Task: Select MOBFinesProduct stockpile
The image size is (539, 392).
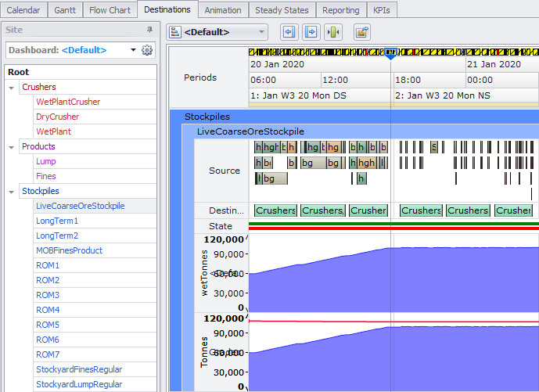Action: click(x=69, y=250)
